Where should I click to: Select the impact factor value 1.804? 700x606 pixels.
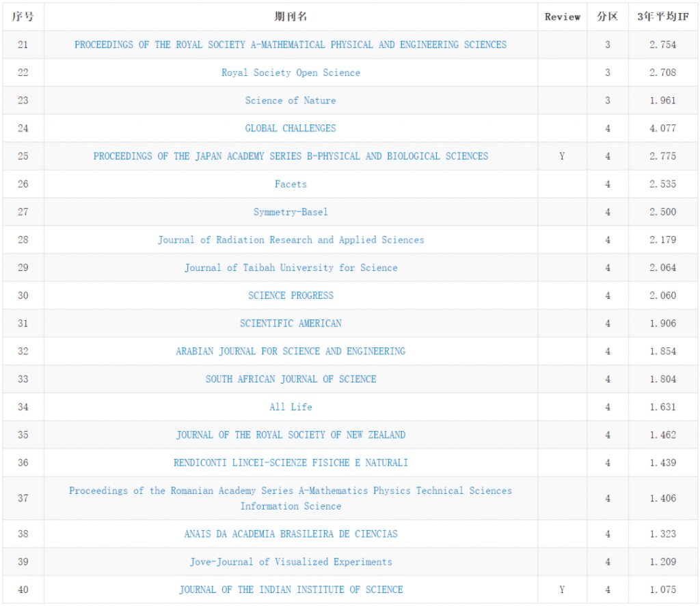[663, 379]
